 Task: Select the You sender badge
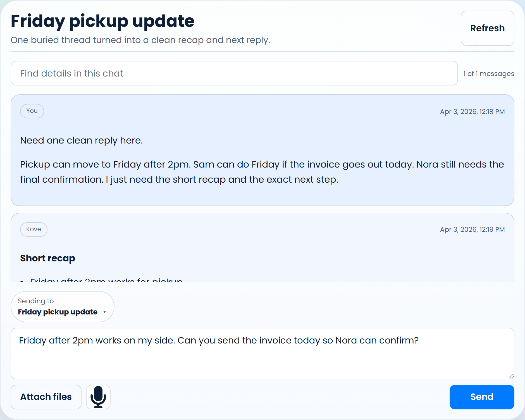pyautogui.click(x=32, y=111)
